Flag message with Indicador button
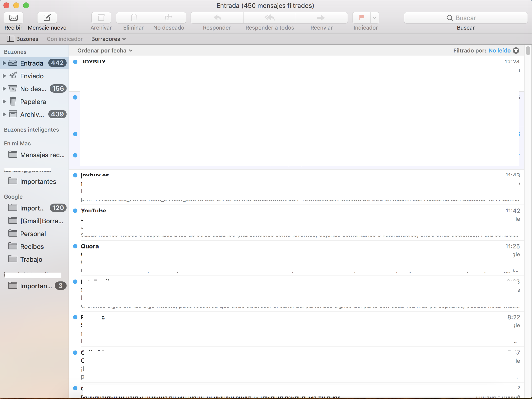Viewport: 532px width, 399px height. coord(361,18)
